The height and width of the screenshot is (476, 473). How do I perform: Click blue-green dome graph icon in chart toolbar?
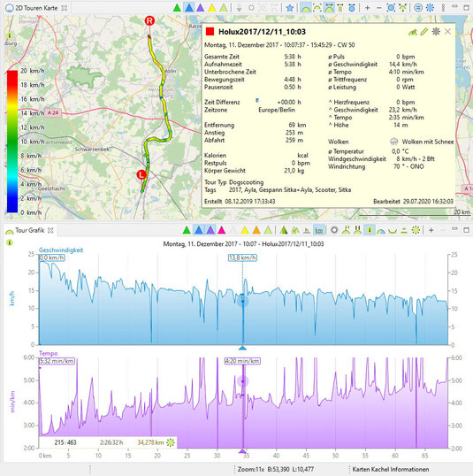pyautogui.click(x=381, y=231)
